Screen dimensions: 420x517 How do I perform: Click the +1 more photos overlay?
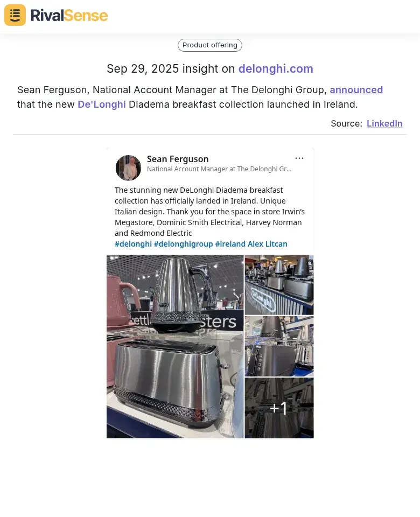click(279, 408)
